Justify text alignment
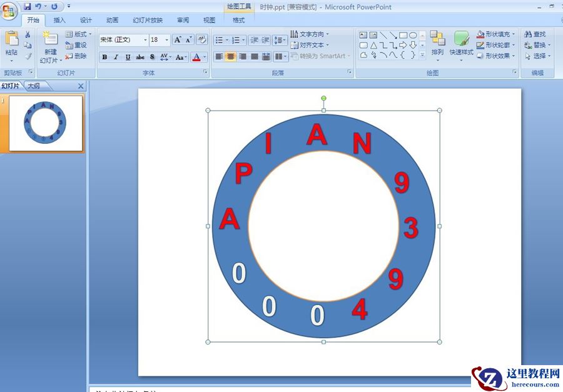Viewport: 563px width, 392px height. [255, 56]
